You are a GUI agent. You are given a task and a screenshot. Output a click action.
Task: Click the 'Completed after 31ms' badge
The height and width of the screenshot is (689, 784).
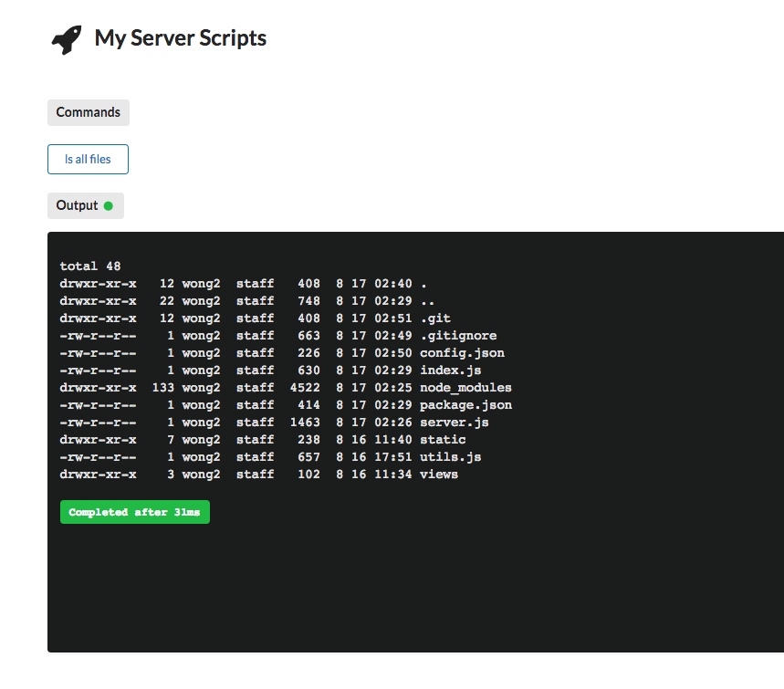(x=134, y=511)
